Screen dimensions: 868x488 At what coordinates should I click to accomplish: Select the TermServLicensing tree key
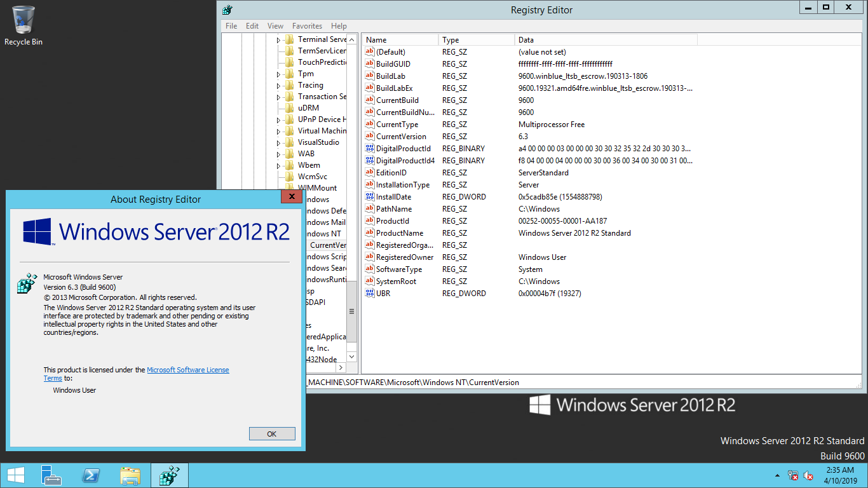point(322,51)
